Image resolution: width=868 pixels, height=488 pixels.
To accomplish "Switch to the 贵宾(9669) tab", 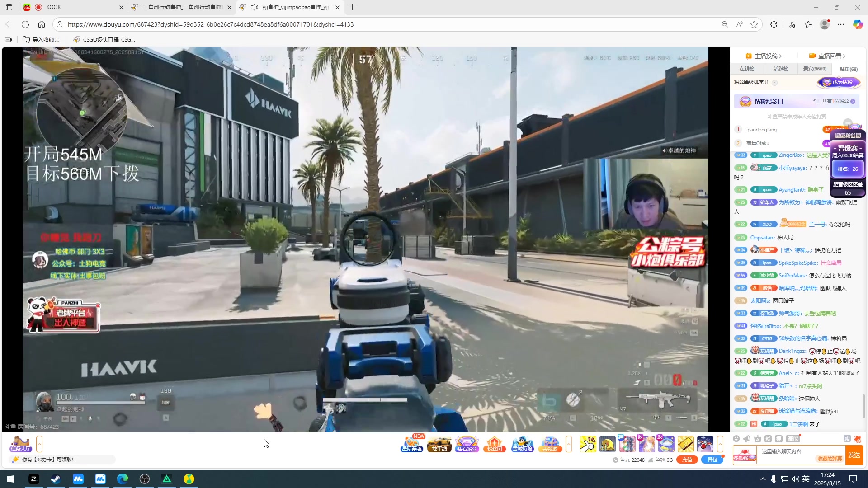I will 815,69.
